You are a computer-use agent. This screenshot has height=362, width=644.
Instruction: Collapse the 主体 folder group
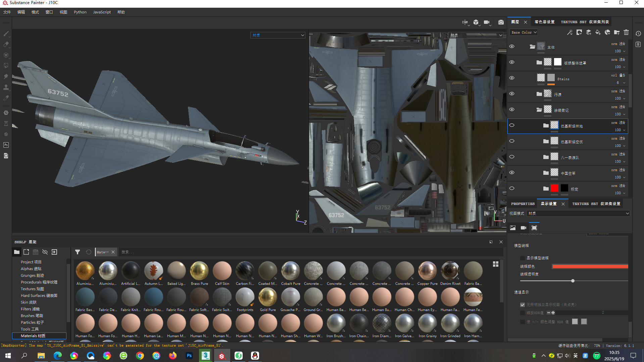[x=532, y=47]
